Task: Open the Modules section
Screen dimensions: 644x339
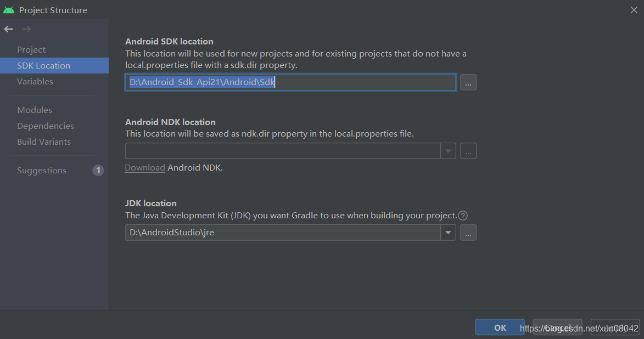Action: 34,110
